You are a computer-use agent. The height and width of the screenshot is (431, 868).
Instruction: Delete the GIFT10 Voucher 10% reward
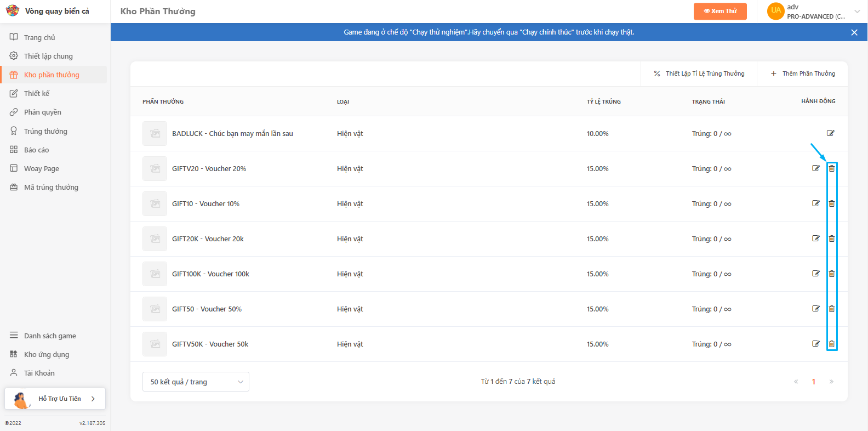click(x=832, y=203)
